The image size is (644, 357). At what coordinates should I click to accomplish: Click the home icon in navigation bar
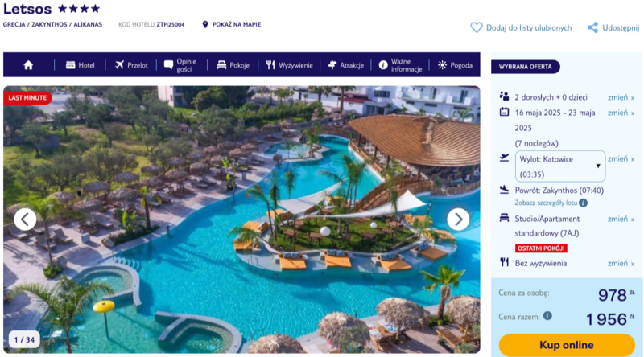click(28, 65)
